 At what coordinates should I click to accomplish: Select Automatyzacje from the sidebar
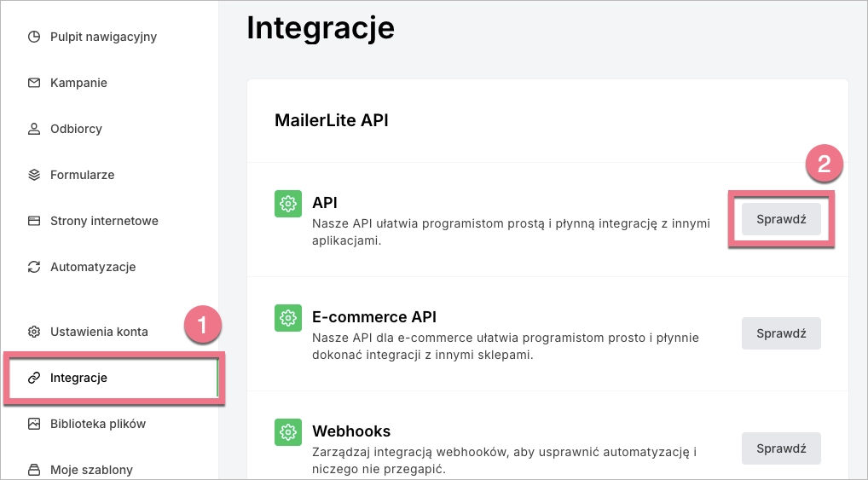point(93,267)
